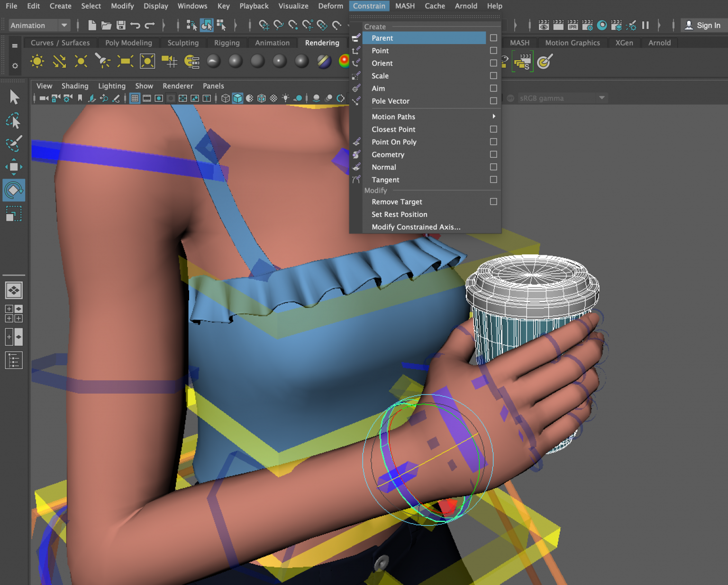
Task: Select the Lasso selection tool
Action: [x=14, y=121]
